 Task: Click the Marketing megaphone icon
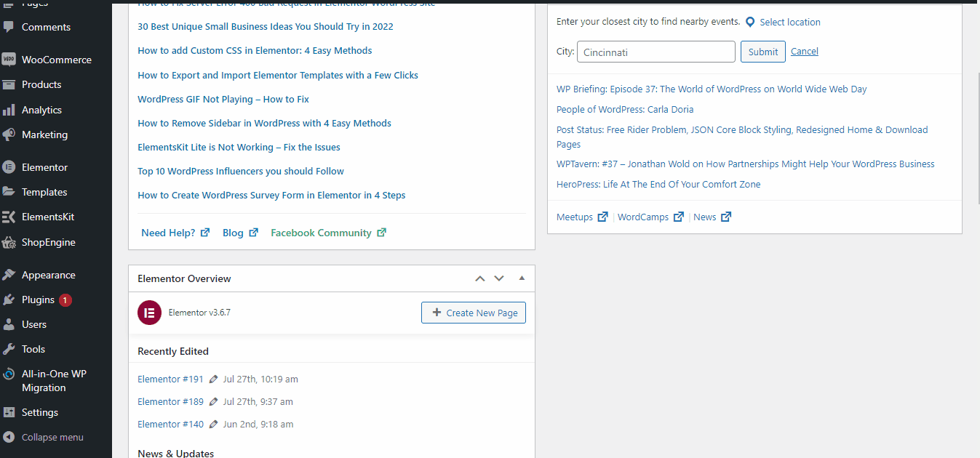tap(9, 134)
